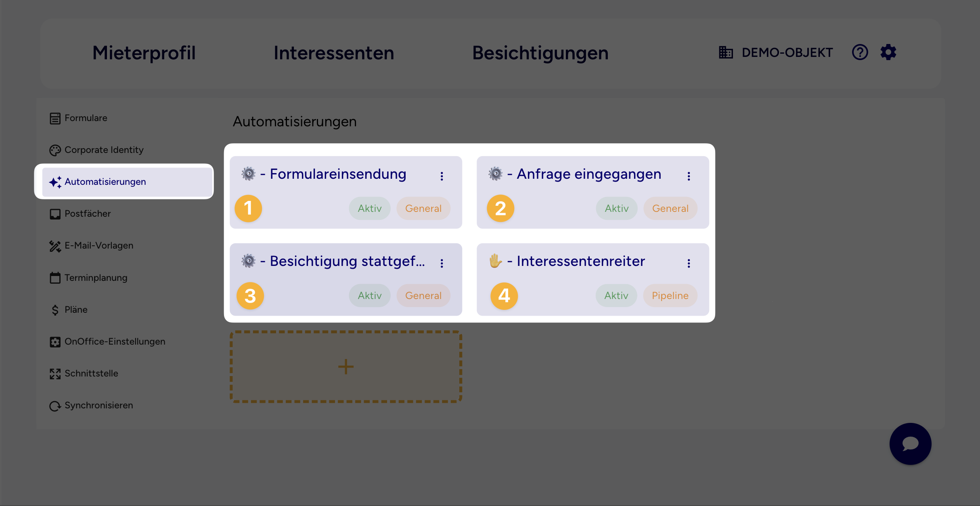Select Formulare in the sidebar

86,118
